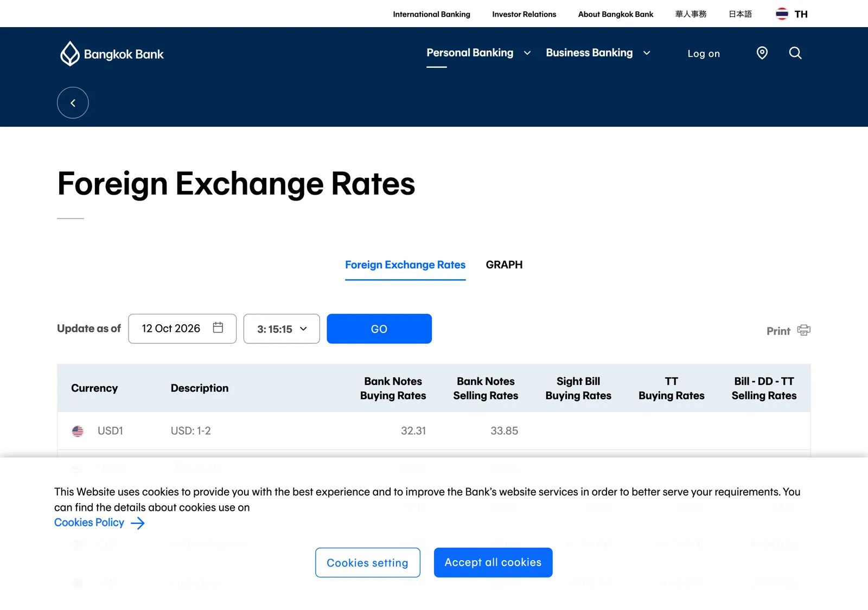868x610 pixels.
Task: Click the USD1 currency code
Action: [110, 431]
